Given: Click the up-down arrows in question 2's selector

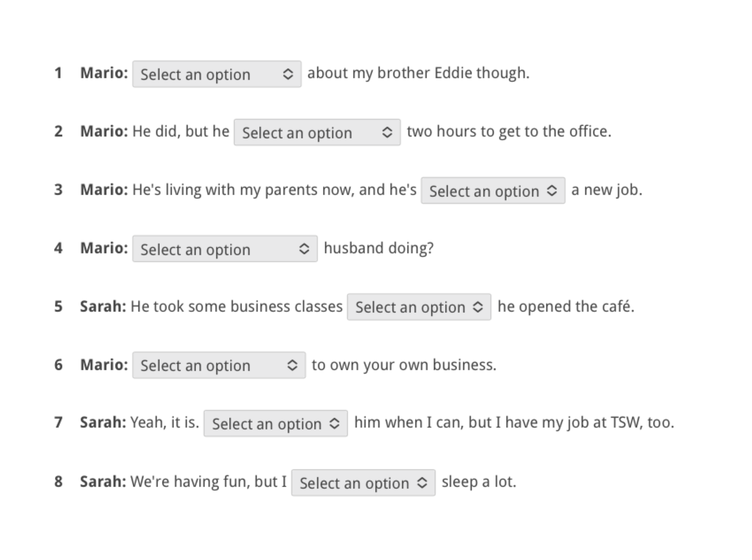Looking at the screenshot, I should pos(388,133).
